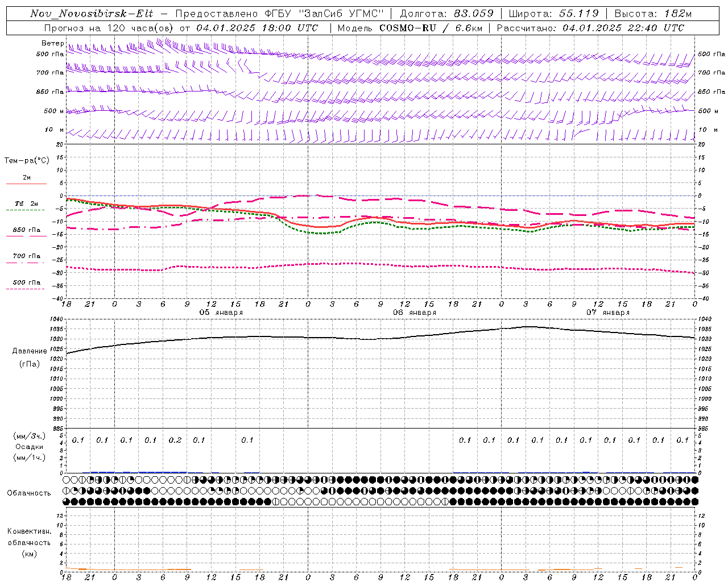Click the dash-dot line sample under 700 гПа legend

[x=26, y=263]
